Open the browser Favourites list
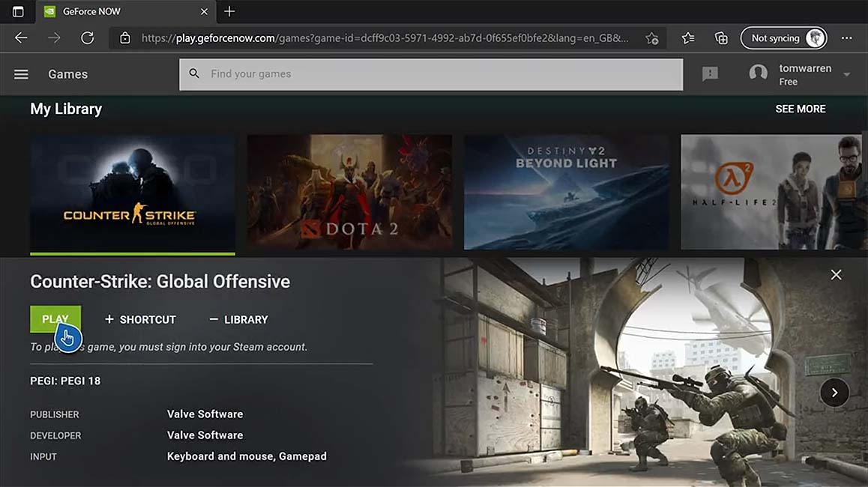 (x=688, y=38)
